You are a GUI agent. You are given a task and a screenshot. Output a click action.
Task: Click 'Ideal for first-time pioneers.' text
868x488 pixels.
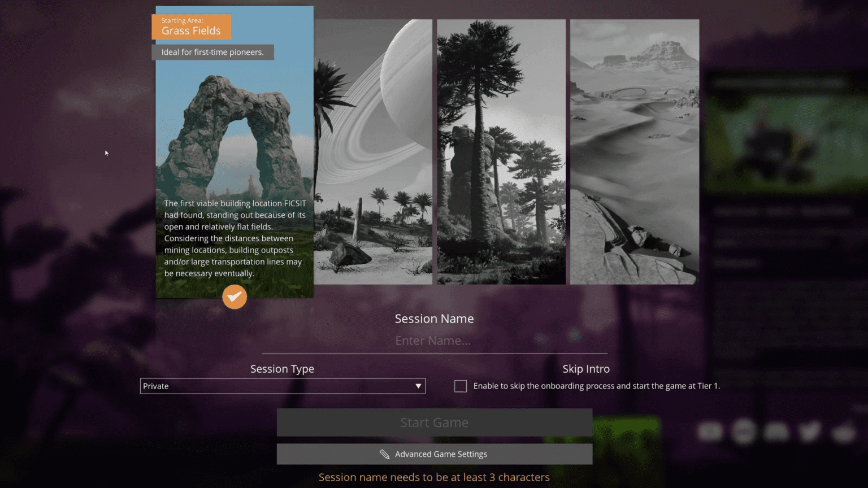coord(212,52)
